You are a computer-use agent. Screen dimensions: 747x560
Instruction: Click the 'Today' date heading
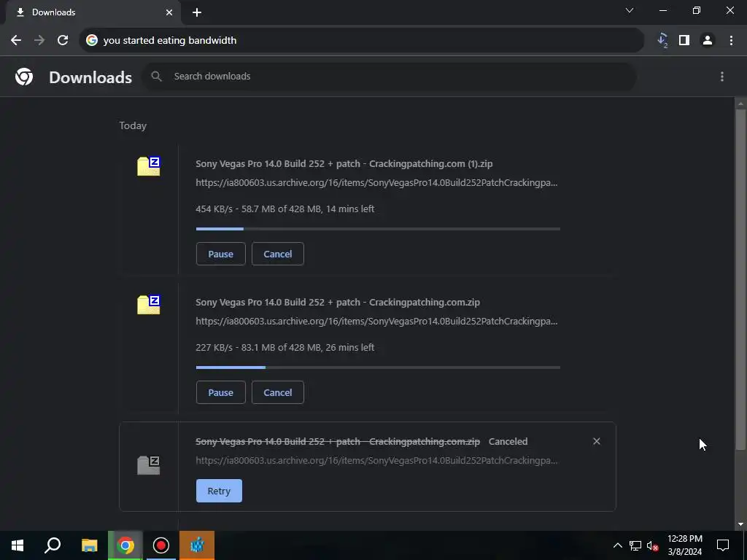point(133,125)
